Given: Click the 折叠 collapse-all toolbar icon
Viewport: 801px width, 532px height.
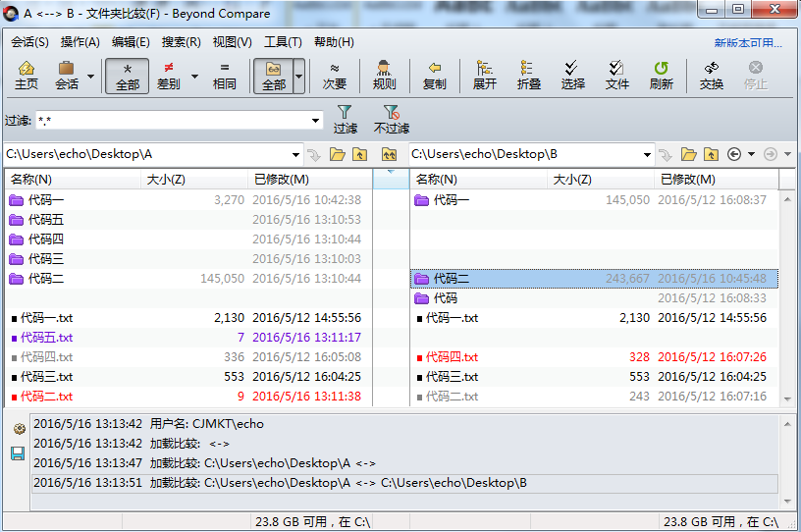Looking at the screenshot, I should [x=529, y=76].
